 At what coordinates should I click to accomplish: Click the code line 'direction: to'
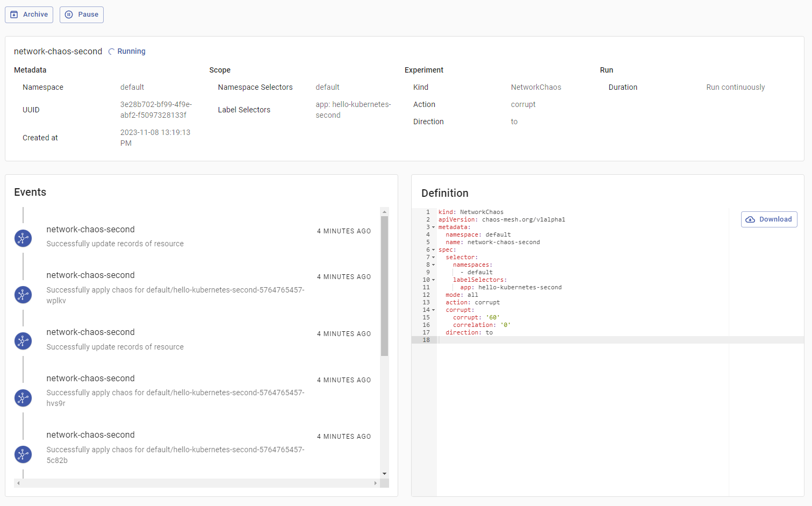[469, 333]
